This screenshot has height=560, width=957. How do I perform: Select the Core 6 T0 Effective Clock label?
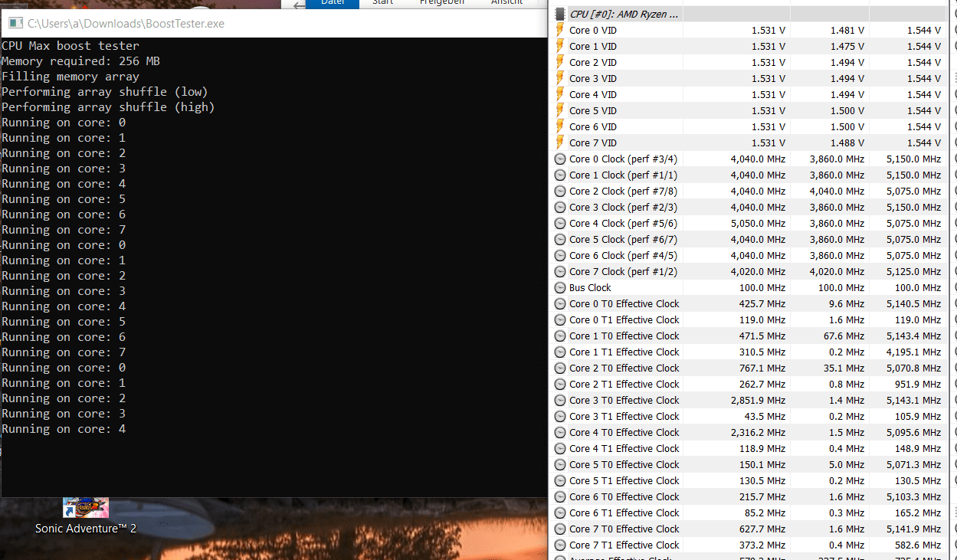[624, 496]
